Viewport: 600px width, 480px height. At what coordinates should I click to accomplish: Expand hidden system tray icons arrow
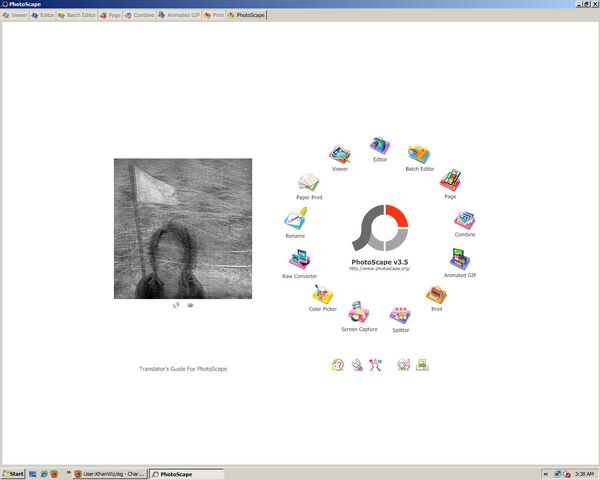tap(546, 474)
